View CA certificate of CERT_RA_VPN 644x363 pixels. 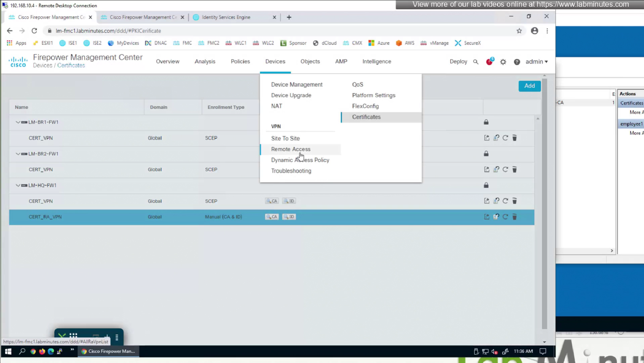tap(272, 217)
